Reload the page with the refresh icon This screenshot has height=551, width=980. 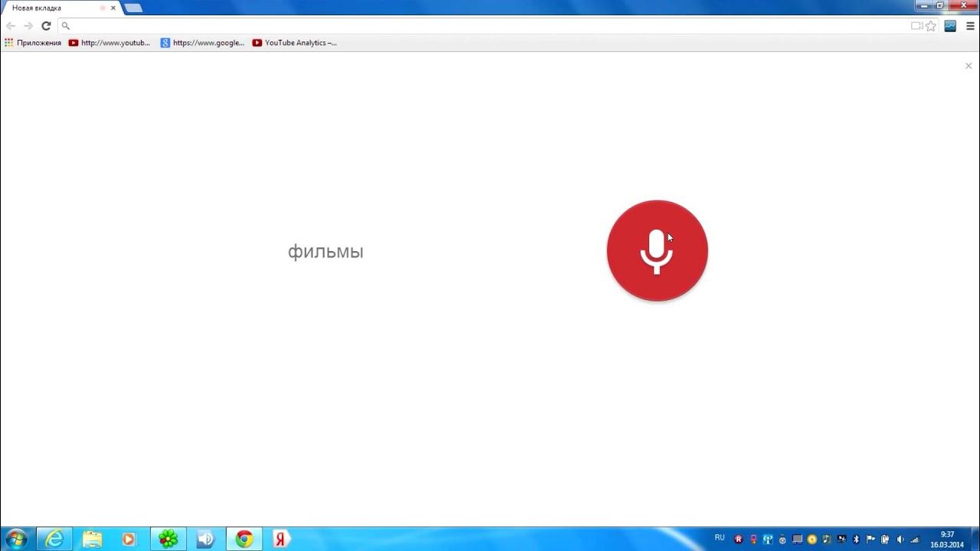[46, 26]
